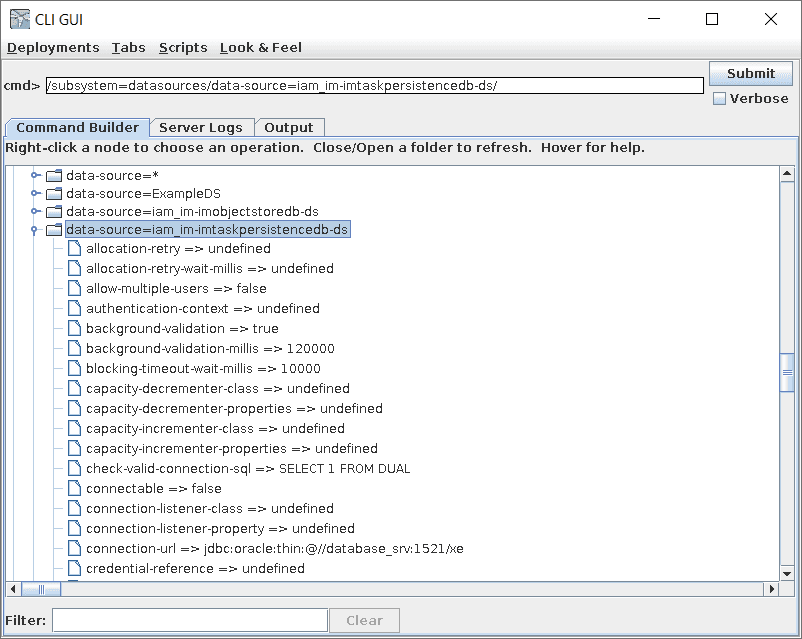Expand the data-source=* tree node

click(35, 175)
